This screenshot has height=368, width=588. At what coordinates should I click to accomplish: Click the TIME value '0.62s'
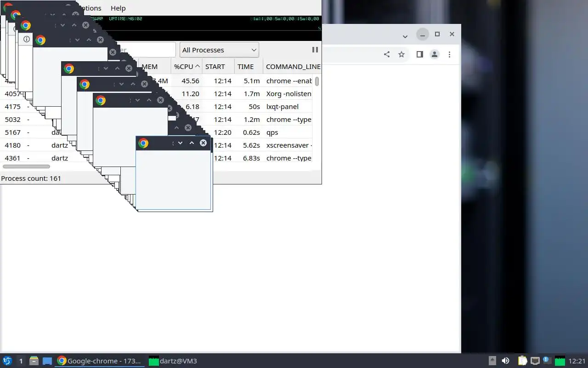coord(251,132)
